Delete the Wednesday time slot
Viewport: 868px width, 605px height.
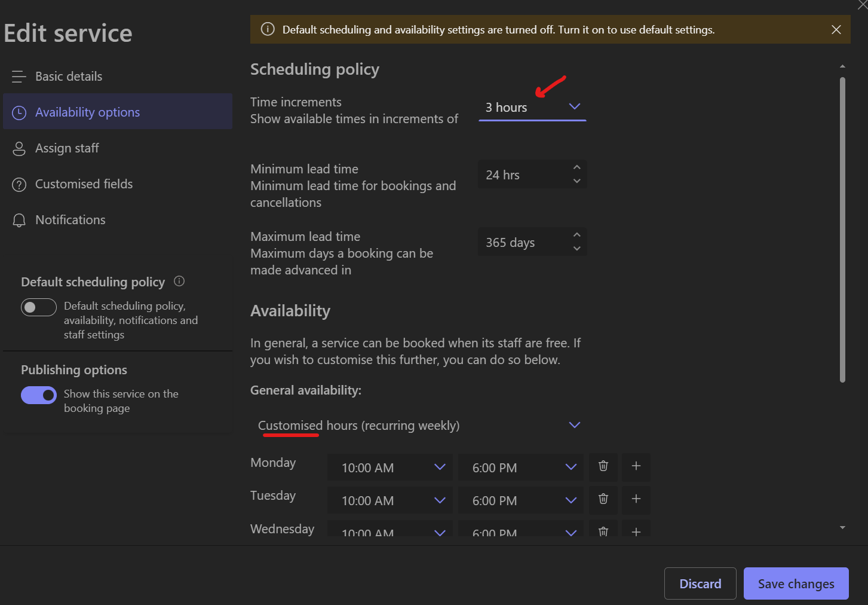coord(603,529)
